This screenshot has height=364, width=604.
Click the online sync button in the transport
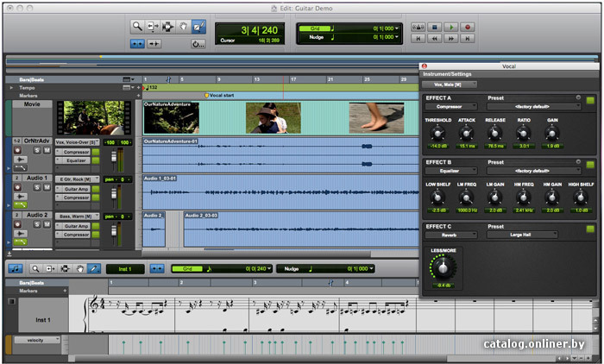418,27
